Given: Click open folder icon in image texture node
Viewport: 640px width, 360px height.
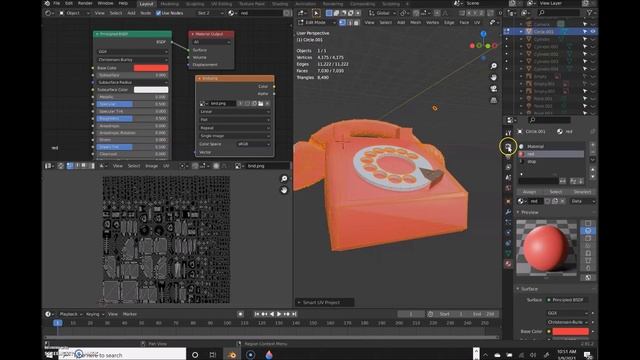Looking at the screenshot, I should point(261,104).
